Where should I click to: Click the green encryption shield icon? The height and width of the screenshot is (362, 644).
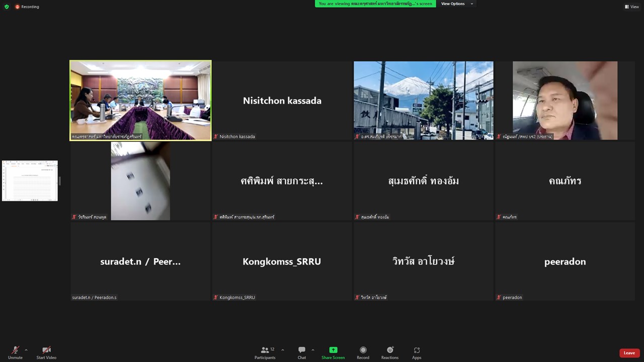[x=7, y=7]
